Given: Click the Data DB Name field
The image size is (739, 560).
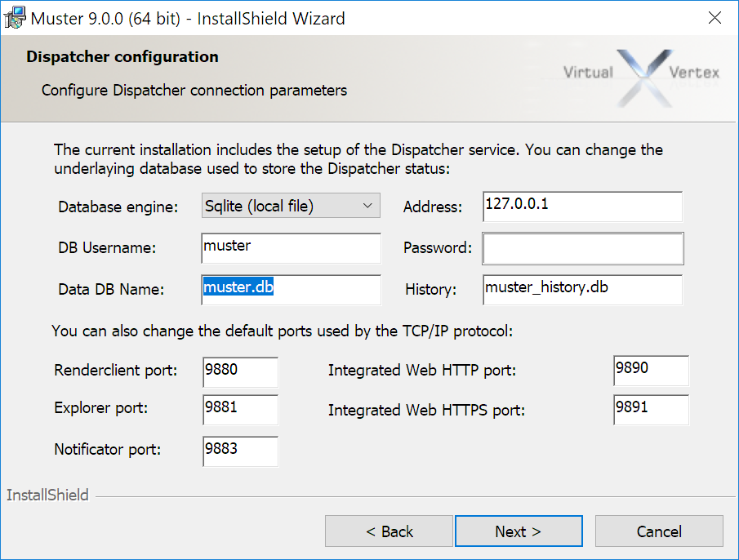Looking at the screenshot, I should [291, 289].
